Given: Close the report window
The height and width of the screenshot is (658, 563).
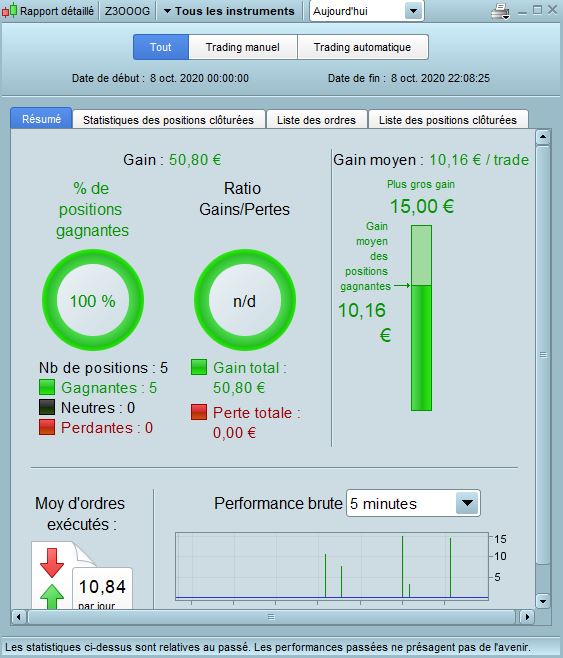Looking at the screenshot, I should point(553,10).
